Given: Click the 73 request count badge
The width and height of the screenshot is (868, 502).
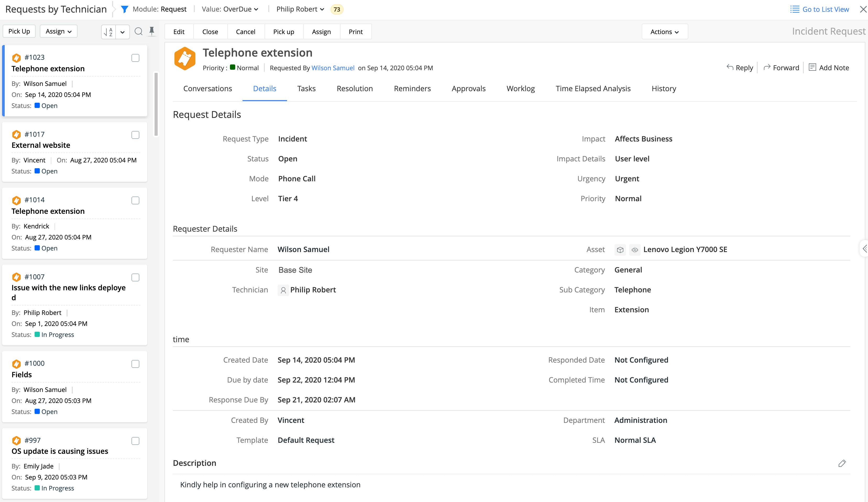Looking at the screenshot, I should pos(337,9).
